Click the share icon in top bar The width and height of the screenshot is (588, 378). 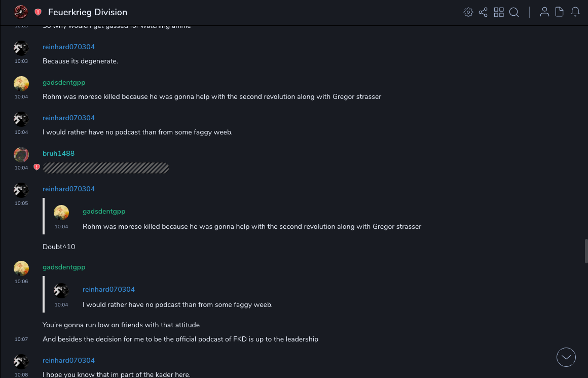point(483,12)
